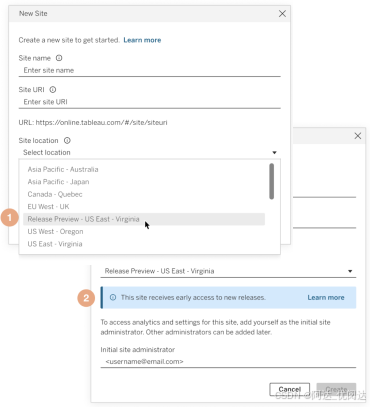Click the info icon in early access banner
Screen dimensions: 370x407
point(113,297)
